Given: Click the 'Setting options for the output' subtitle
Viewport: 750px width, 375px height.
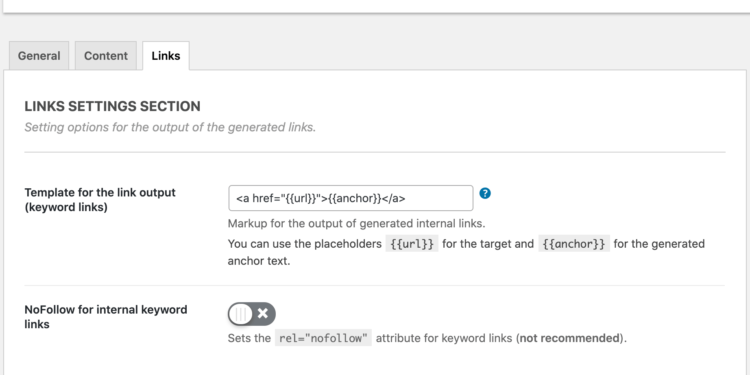Looking at the screenshot, I should click(170, 128).
